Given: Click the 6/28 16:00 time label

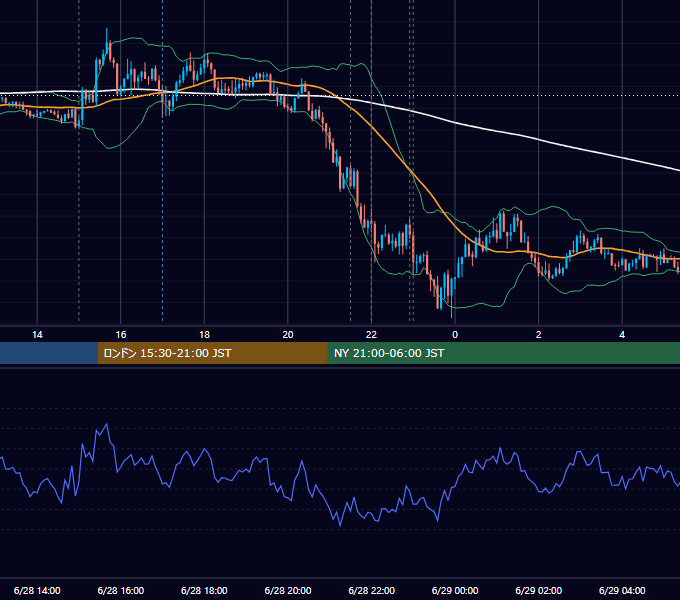Looking at the screenshot, I should click(121, 590).
